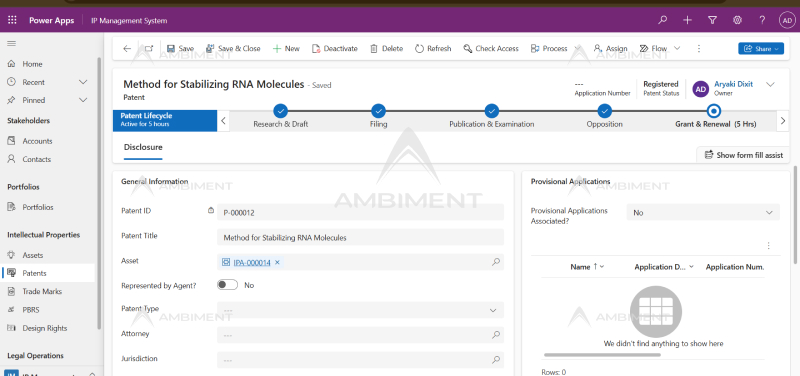Refresh the record

point(433,48)
